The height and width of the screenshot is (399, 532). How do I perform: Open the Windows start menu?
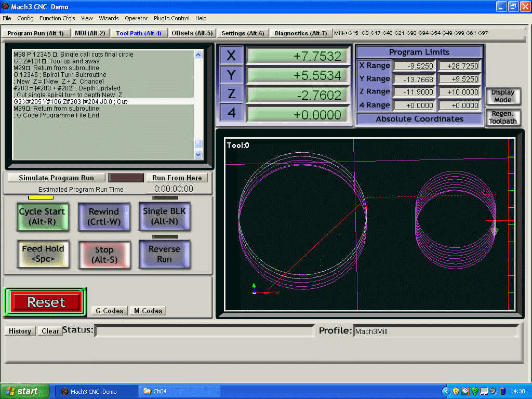coord(25,391)
